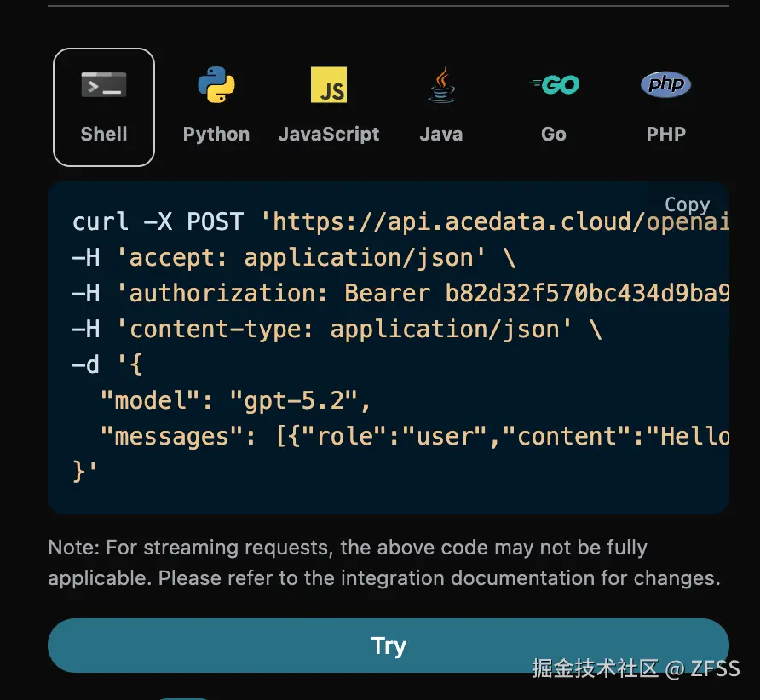
Task: Click the "messages" role user line
Action: (x=414, y=437)
